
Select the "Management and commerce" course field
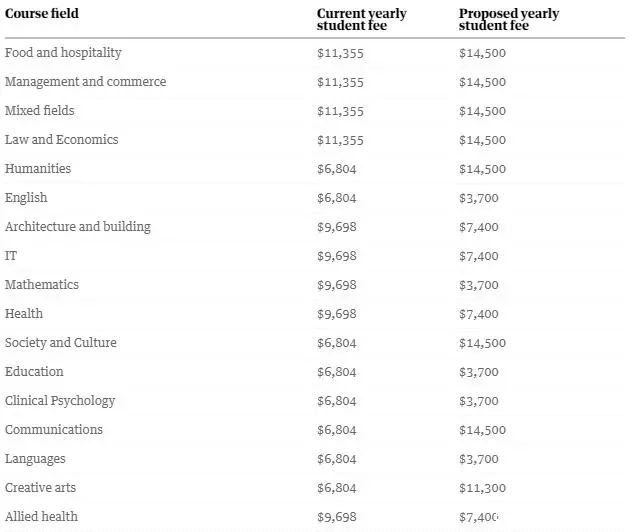click(85, 81)
